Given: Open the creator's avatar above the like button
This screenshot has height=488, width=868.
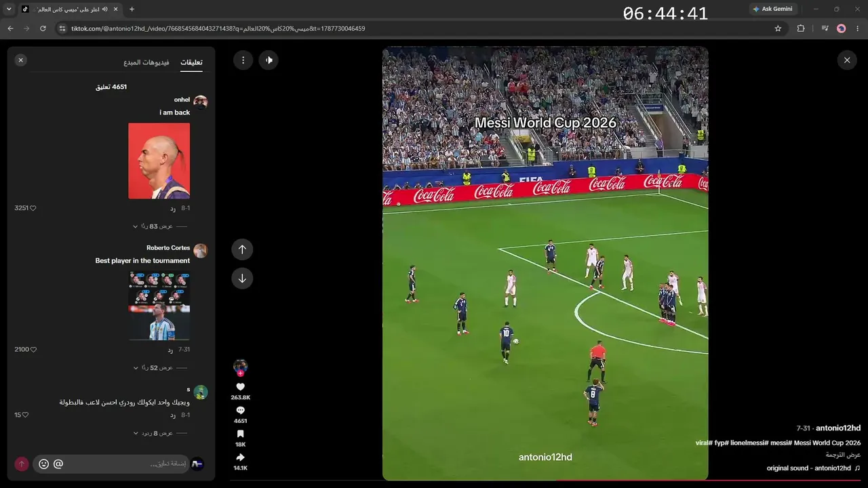Looking at the screenshot, I should 240,367.
